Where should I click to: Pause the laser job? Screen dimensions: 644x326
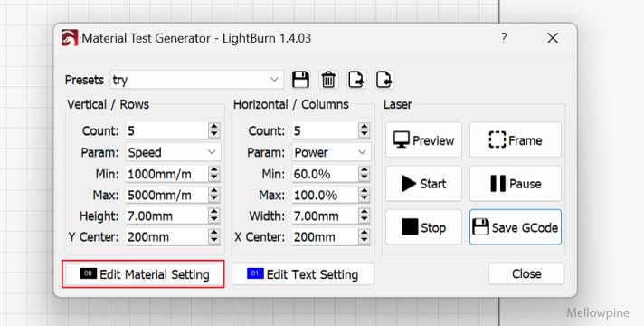pos(516,183)
